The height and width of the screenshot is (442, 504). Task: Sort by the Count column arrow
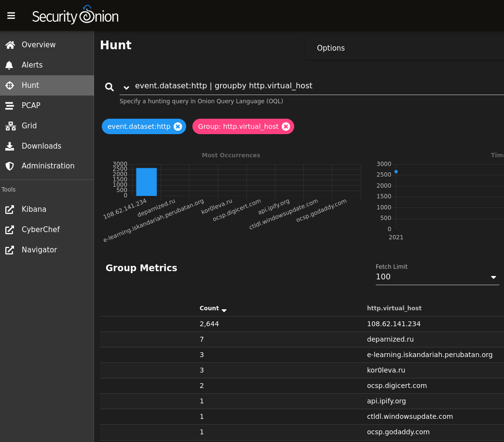224,310
